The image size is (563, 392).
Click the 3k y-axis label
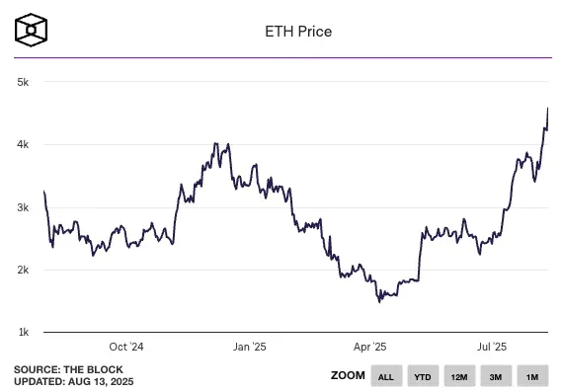[x=23, y=207]
